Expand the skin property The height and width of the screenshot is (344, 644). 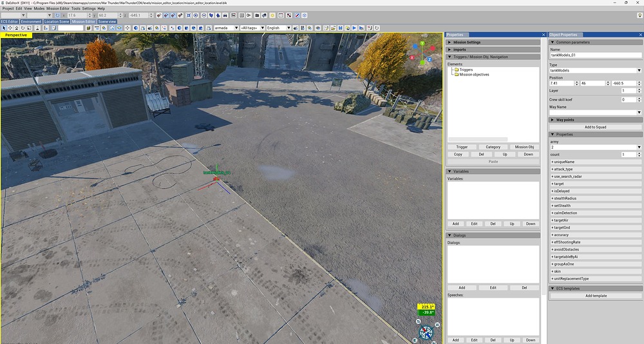pyautogui.click(x=596, y=271)
